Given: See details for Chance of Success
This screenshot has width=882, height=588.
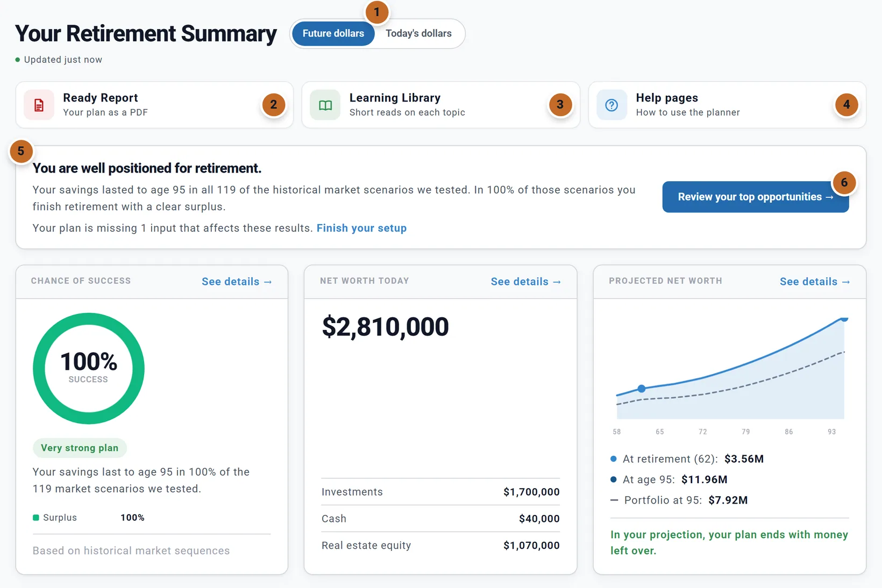Looking at the screenshot, I should [237, 282].
